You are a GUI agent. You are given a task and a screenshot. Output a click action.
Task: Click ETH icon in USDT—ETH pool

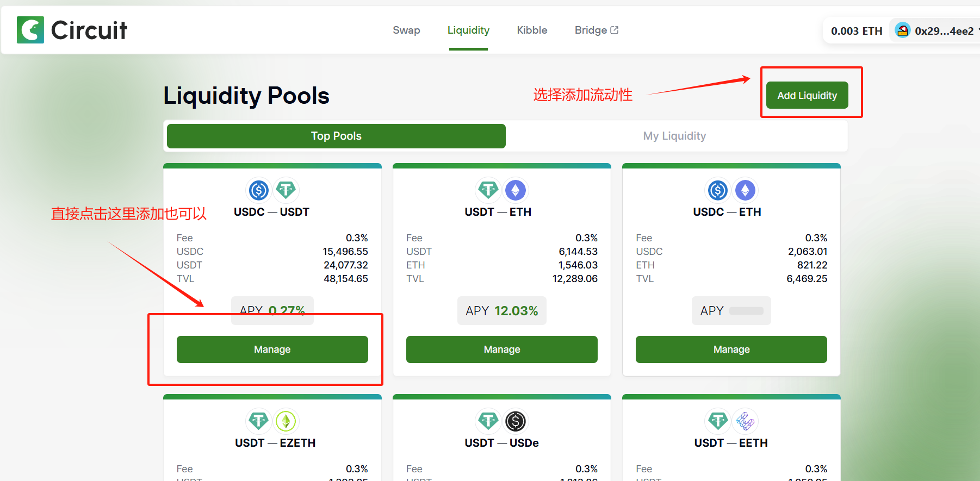(516, 190)
